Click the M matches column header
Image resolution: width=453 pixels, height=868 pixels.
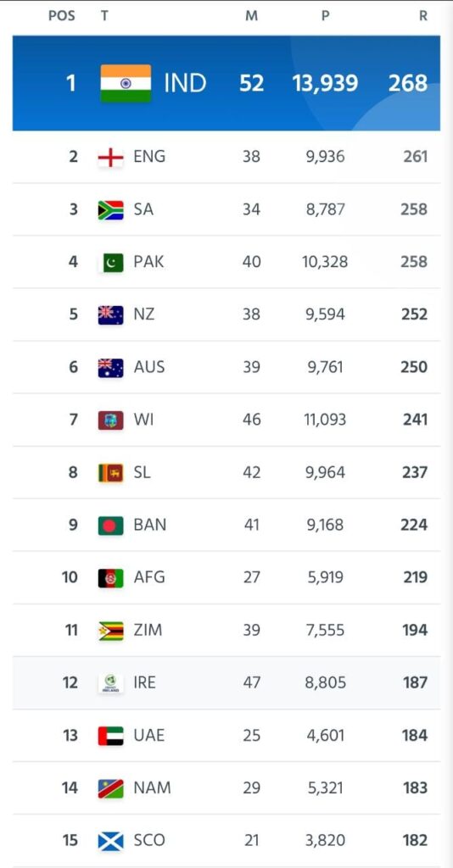pyautogui.click(x=251, y=16)
